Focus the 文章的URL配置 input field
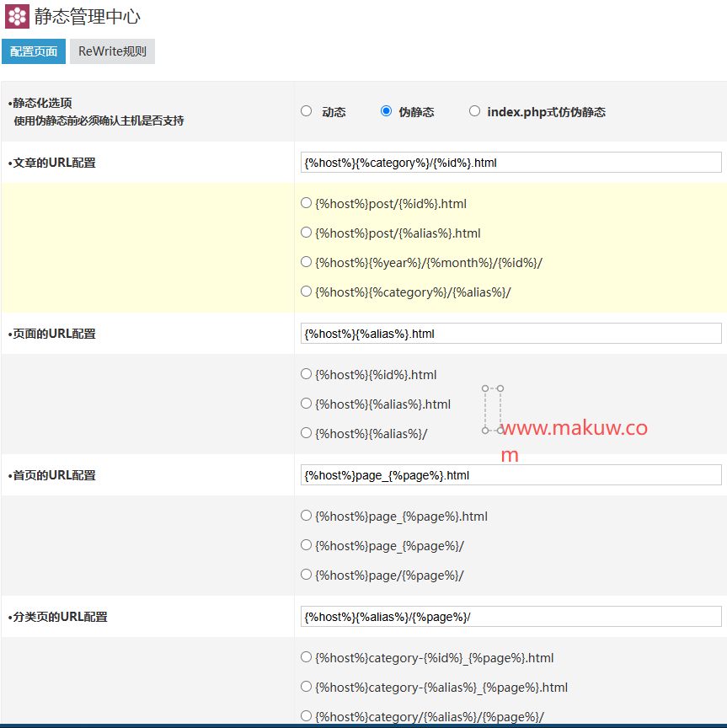The height and width of the screenshot is (728, 727). click(511, 163)
